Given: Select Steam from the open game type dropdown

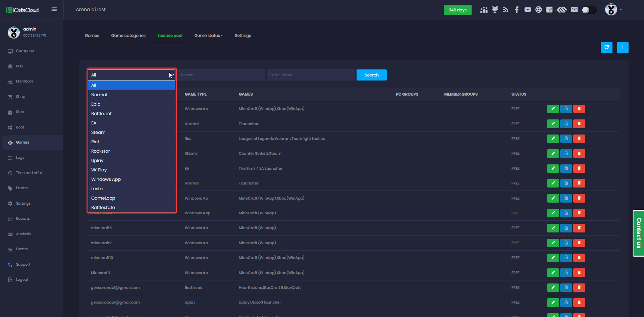Looking at the screenshot, I should click(98, 132).
